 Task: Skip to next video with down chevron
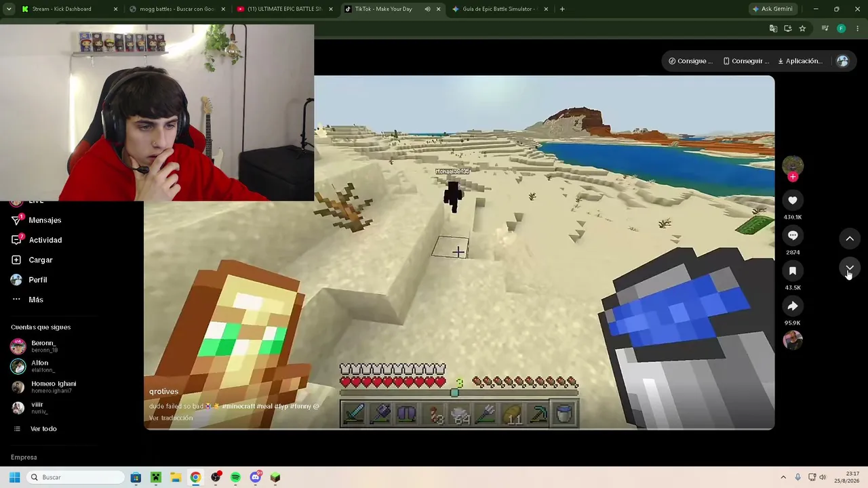(850, 268)
